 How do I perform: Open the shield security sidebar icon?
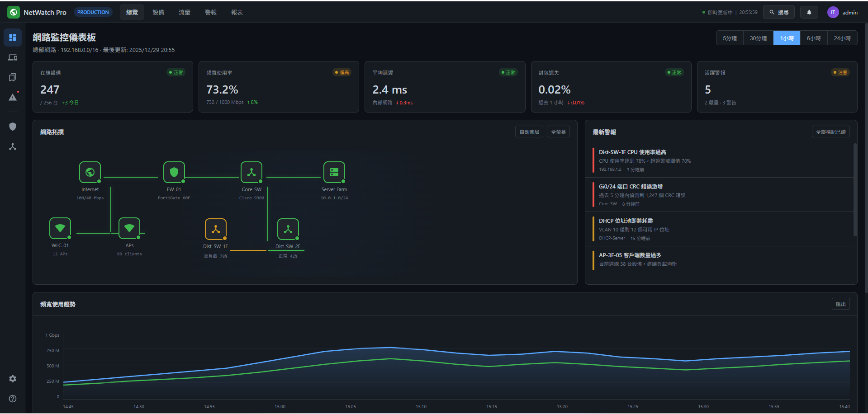tap(13, 127)
